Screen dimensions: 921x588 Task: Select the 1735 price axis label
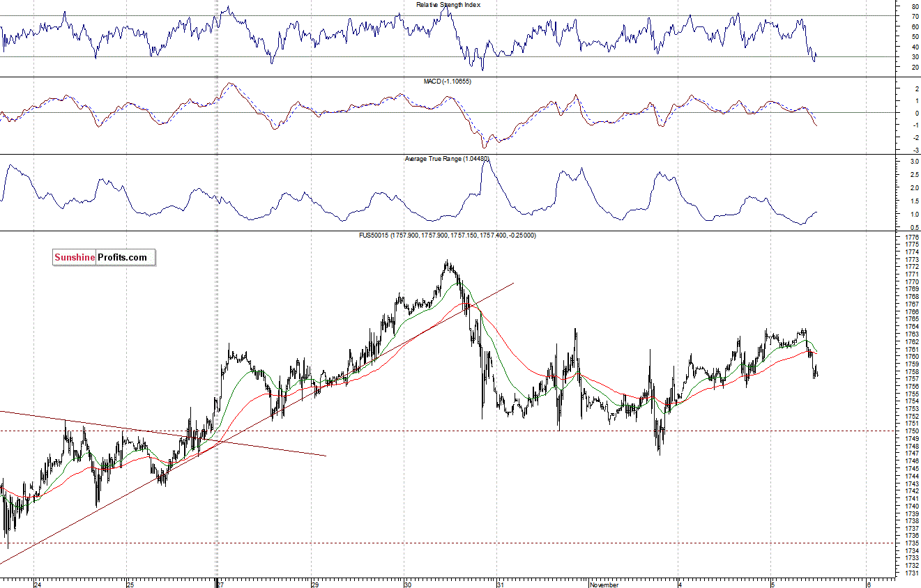[x=911, y=543]
